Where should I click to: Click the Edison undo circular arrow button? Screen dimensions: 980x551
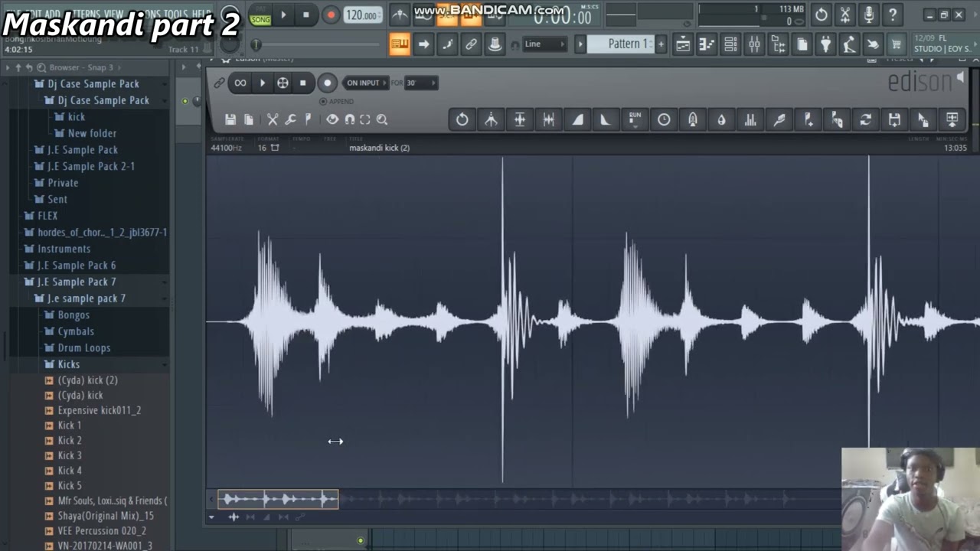[462, 119]
